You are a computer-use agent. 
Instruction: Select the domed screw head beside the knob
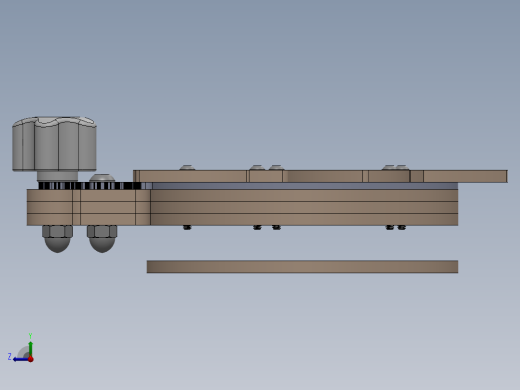pos(102,178)
